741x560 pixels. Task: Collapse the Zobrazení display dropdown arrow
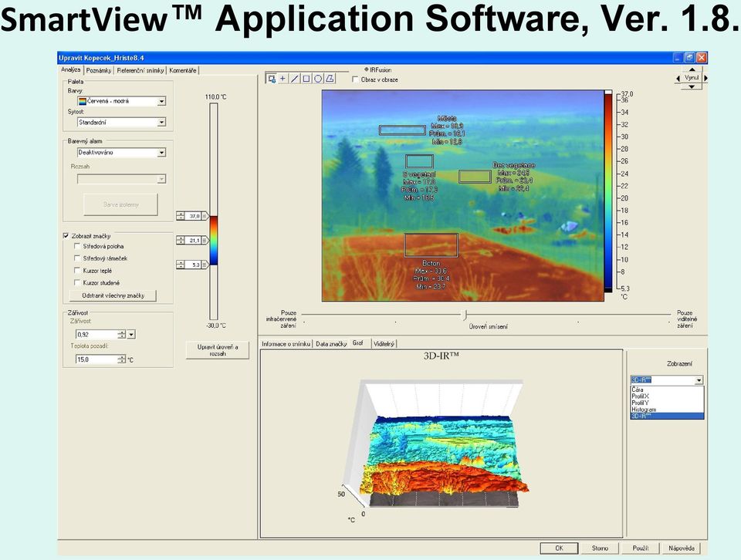[699, 380]
